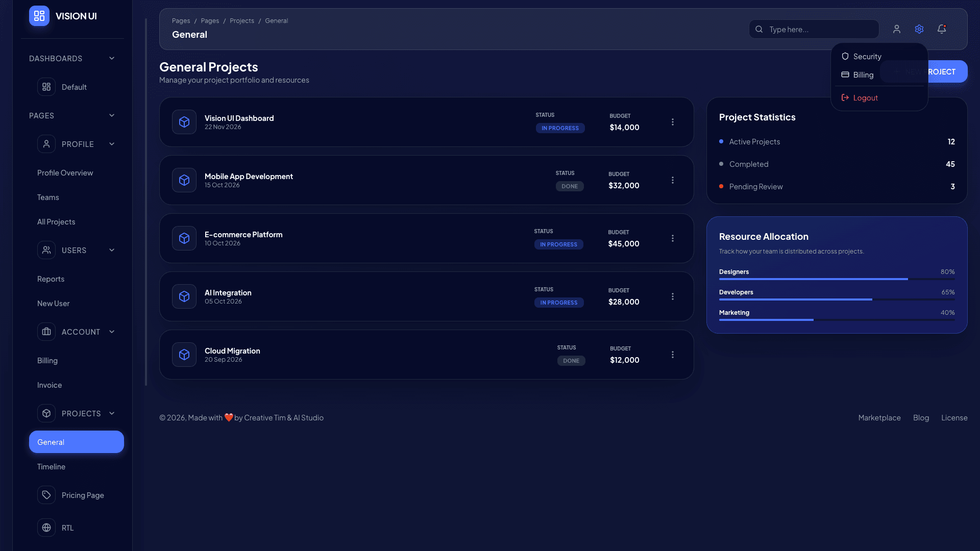Screen dimensions: 980x551
Task: Click Logout in the dropdown menu
Action: 865,97
